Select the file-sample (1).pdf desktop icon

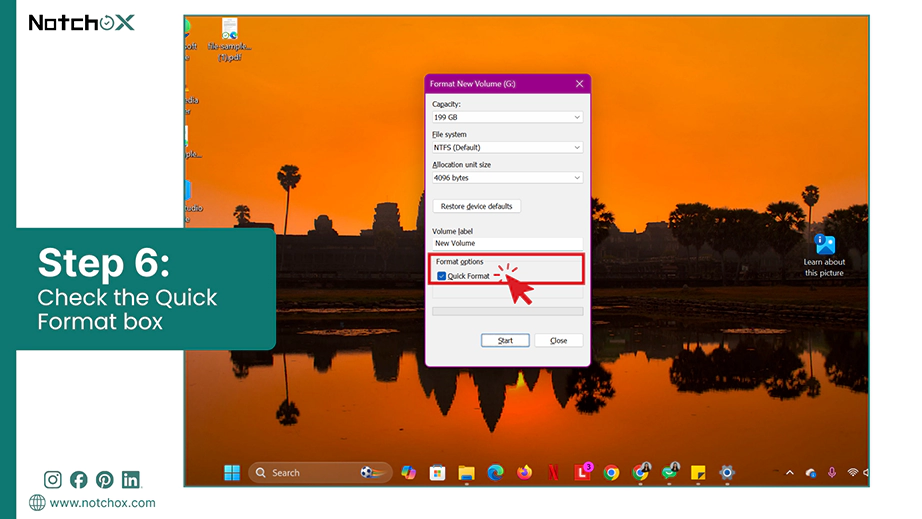coord(229,40)
